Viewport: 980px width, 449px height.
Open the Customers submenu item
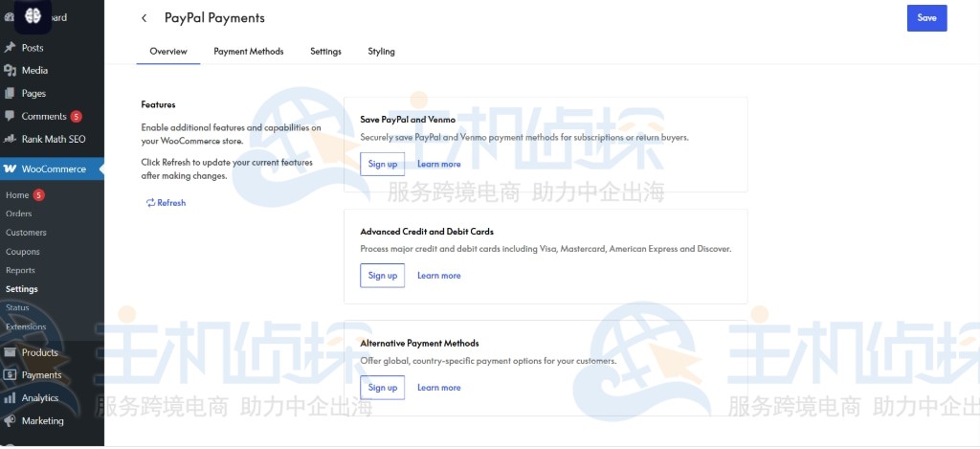click(x=26, y=233)
